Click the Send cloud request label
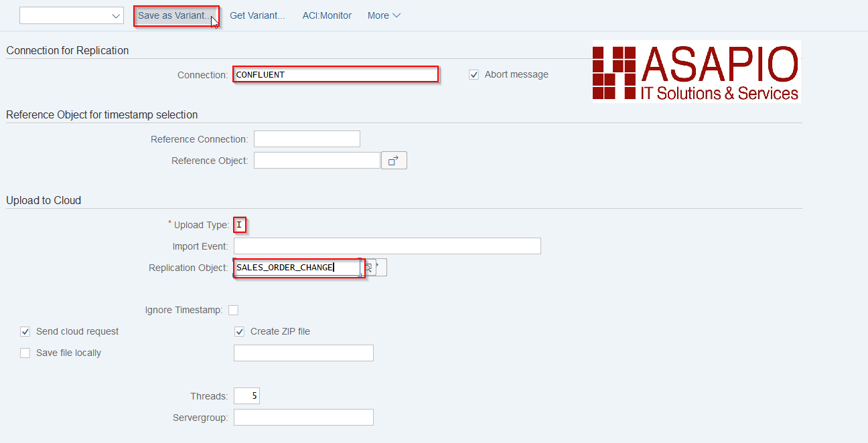Viewport: 868px width, 443px height. coord(78,331)
